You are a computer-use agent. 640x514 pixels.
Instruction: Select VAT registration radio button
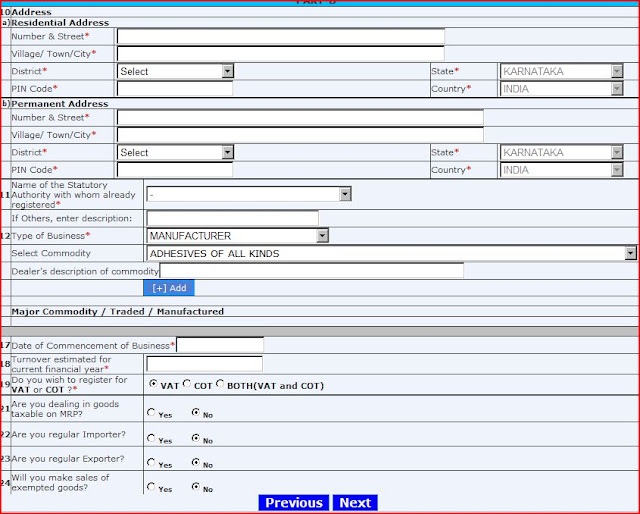[153, 383]
